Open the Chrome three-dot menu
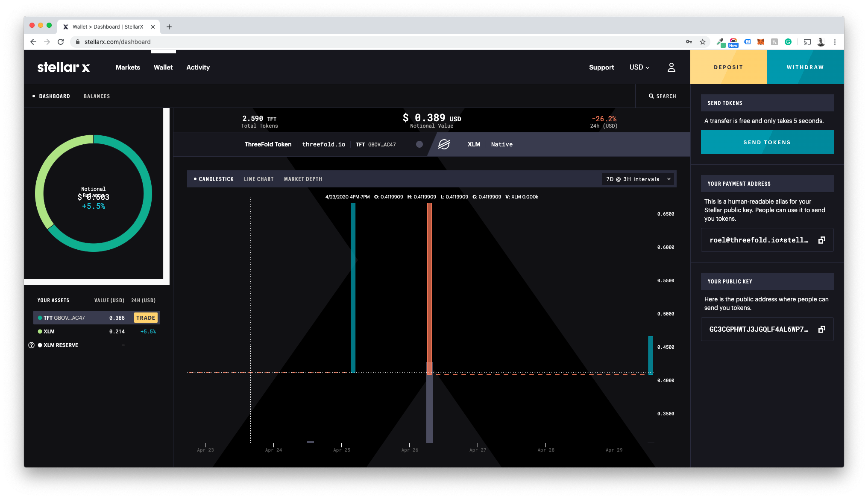This screenshot has width=868, height=499. pyautogui.click(x=835, y=42)
